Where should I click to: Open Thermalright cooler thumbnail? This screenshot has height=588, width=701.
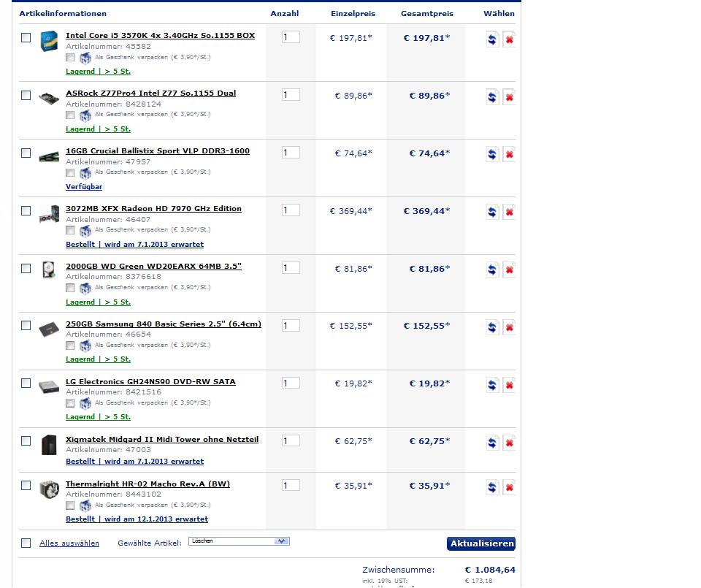49,489
